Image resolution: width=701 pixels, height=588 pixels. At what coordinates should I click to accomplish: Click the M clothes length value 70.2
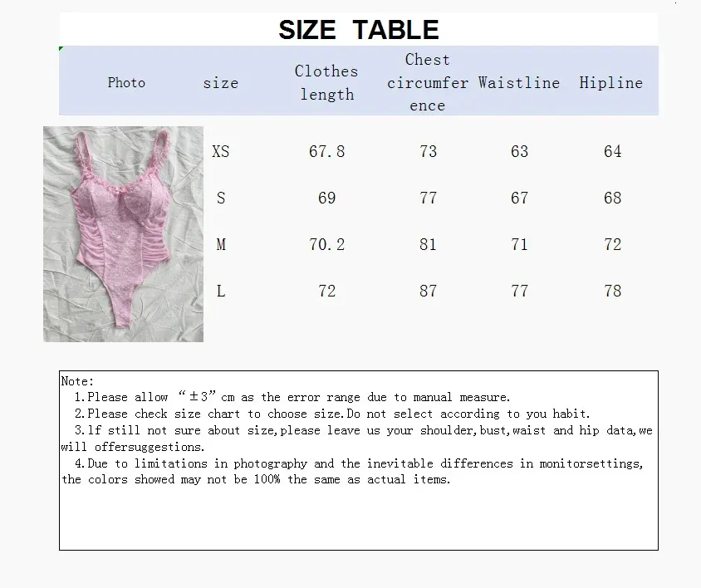click(326, 244)
